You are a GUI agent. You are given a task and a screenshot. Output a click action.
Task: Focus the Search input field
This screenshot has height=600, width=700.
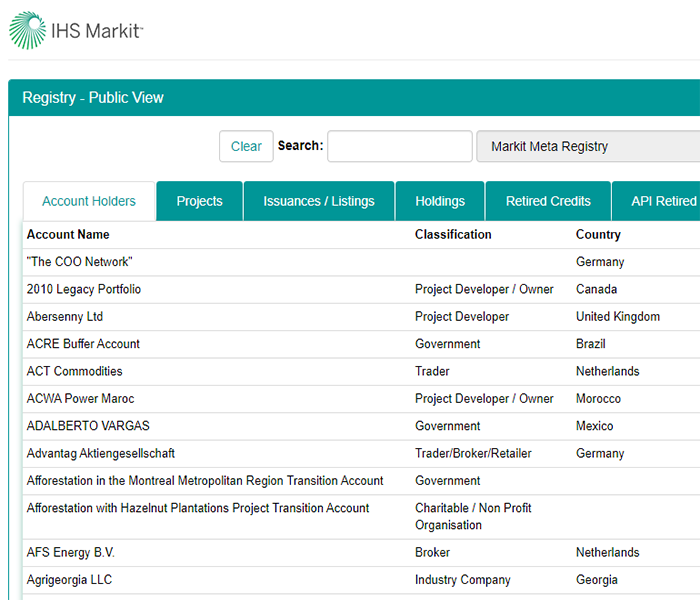tap(400, 146)
